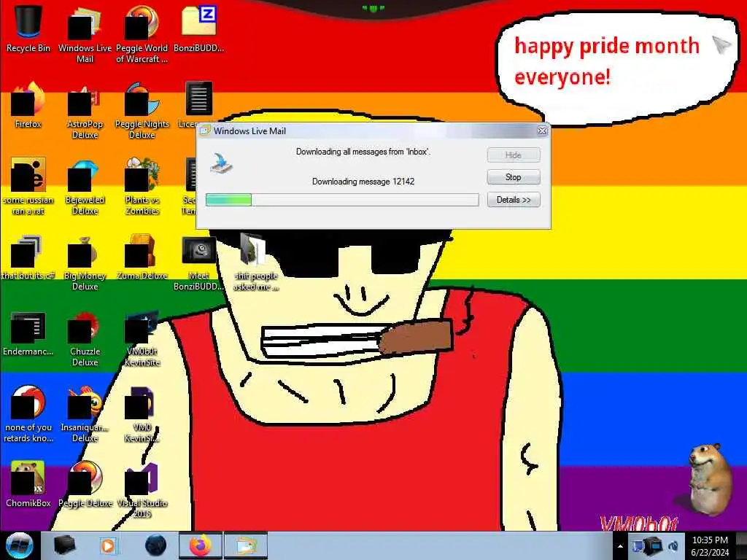Select the Endermanc... desktop icon
Screen dimensions: 747x560
[x=28, y=333]
